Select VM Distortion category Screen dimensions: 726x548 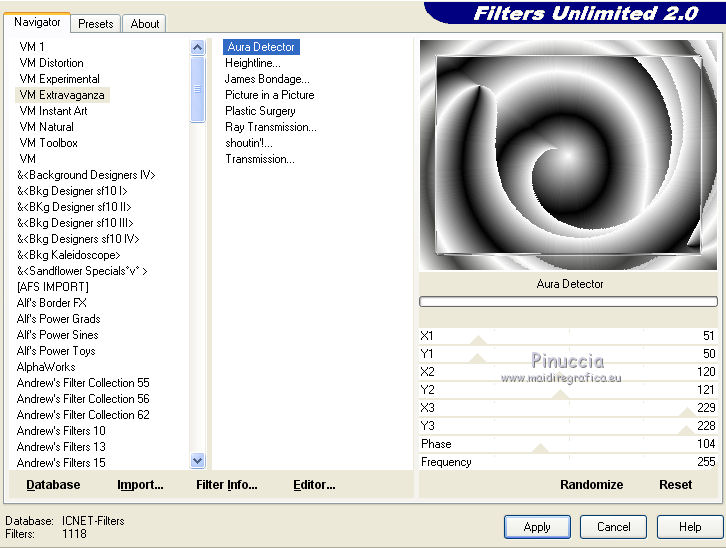pos(51,63)
